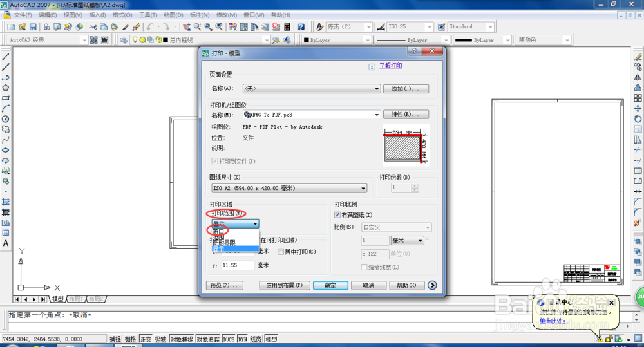This screenshot has width=644, height=347.
Task: Open the 毫米 units dropdown
Action: [x=407, y=240]
